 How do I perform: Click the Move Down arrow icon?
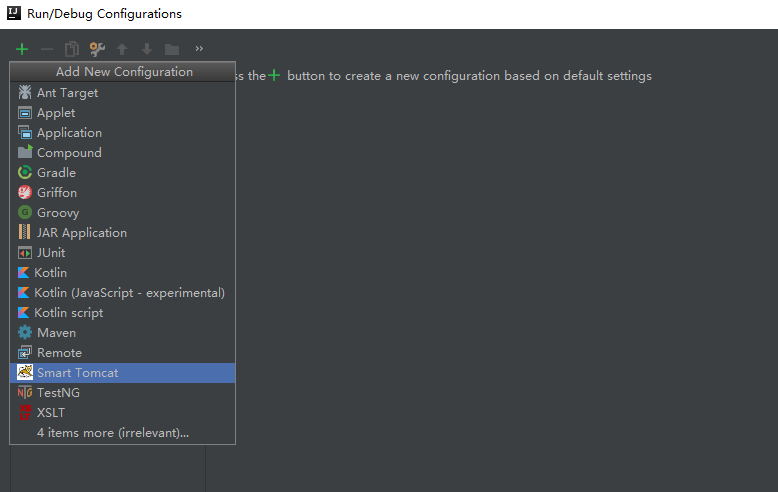click(x=147, y=49)
